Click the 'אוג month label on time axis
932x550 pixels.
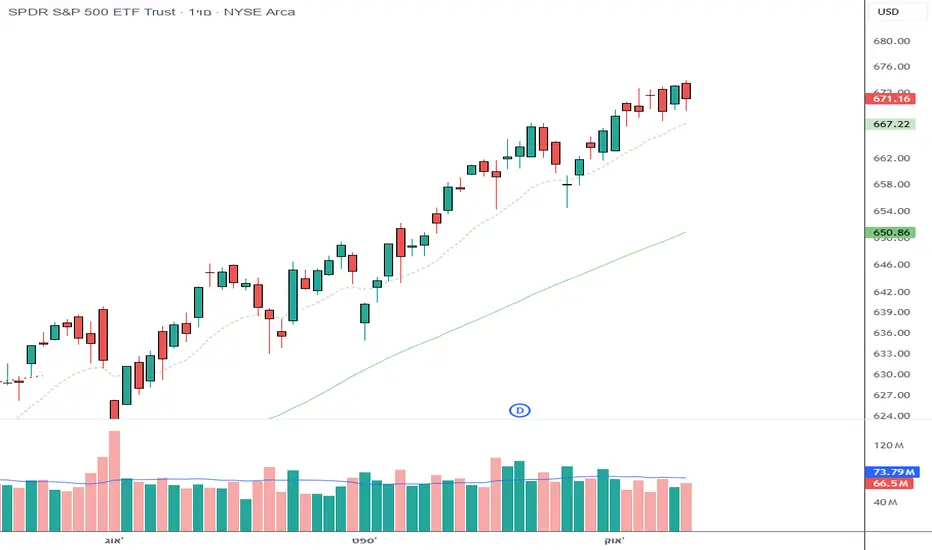(113, 540)
